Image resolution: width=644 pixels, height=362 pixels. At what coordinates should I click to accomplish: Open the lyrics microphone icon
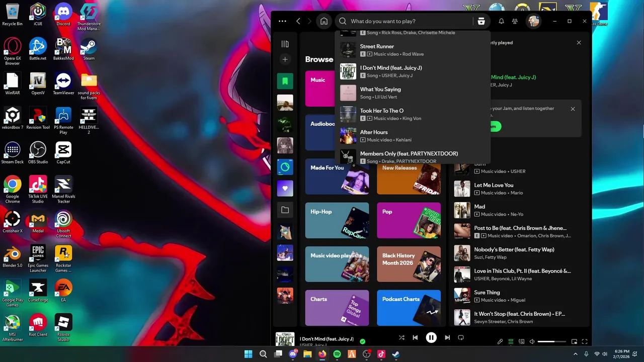(500, 342)
